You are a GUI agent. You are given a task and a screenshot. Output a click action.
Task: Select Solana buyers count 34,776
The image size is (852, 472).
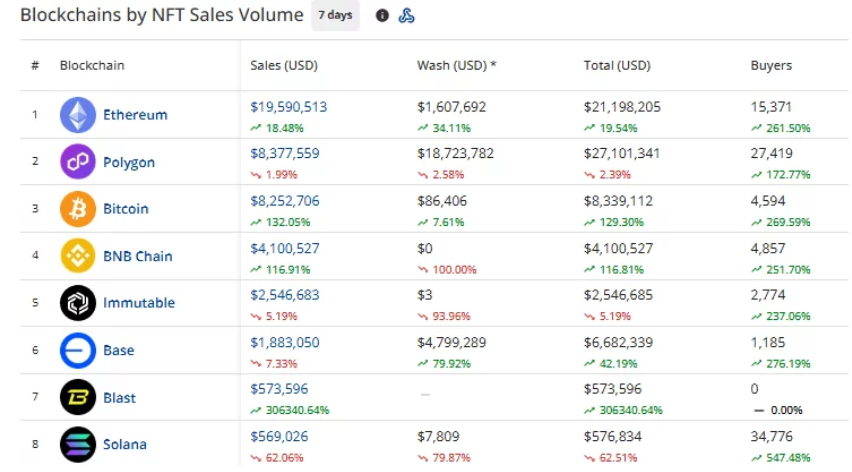(x=772, y=436)
